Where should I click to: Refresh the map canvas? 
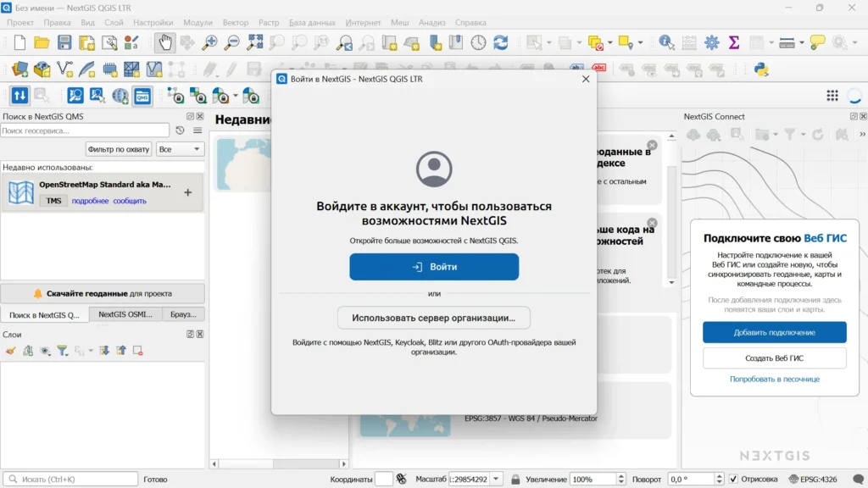(x=501, y=42)
